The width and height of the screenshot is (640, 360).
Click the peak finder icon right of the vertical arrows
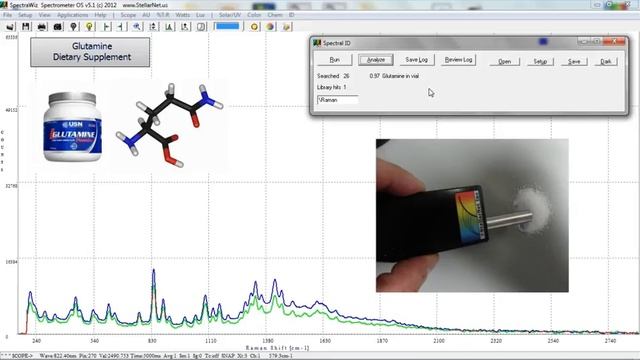point(169,27)
